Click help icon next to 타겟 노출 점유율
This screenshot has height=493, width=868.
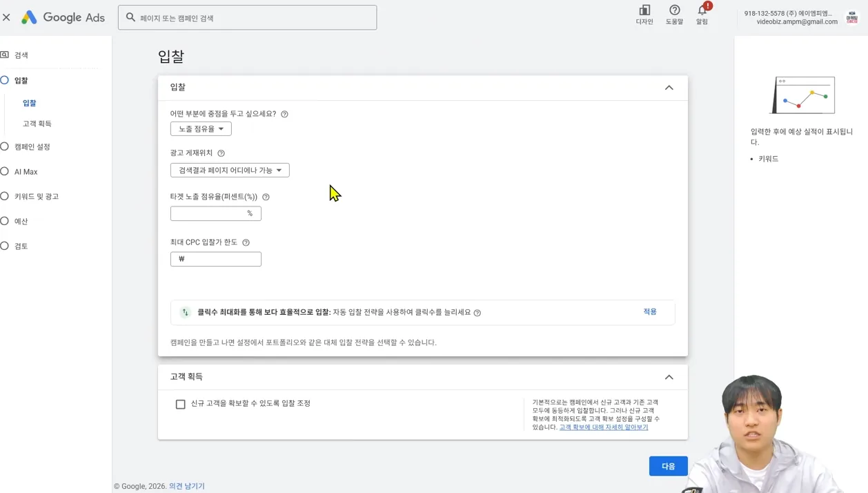[266, 197]
